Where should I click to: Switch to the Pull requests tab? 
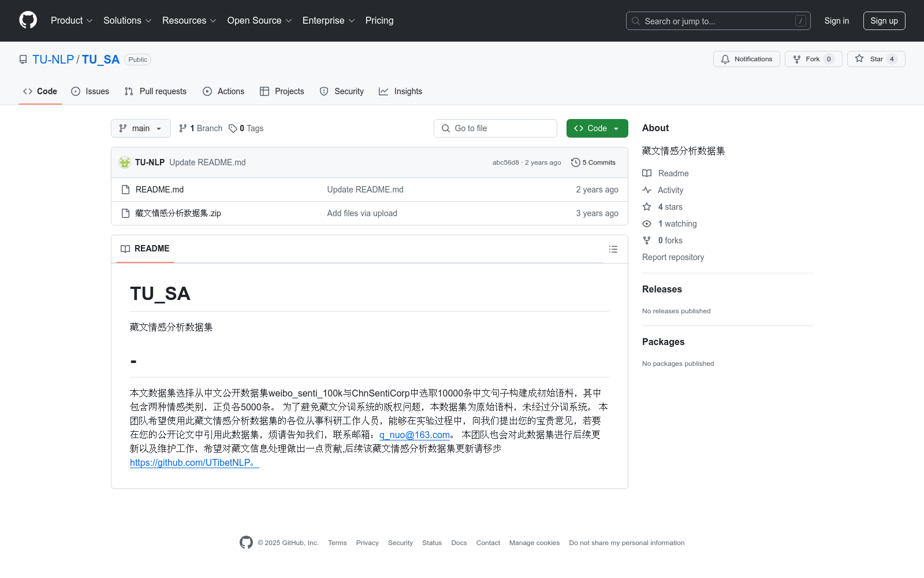point(155,91)
